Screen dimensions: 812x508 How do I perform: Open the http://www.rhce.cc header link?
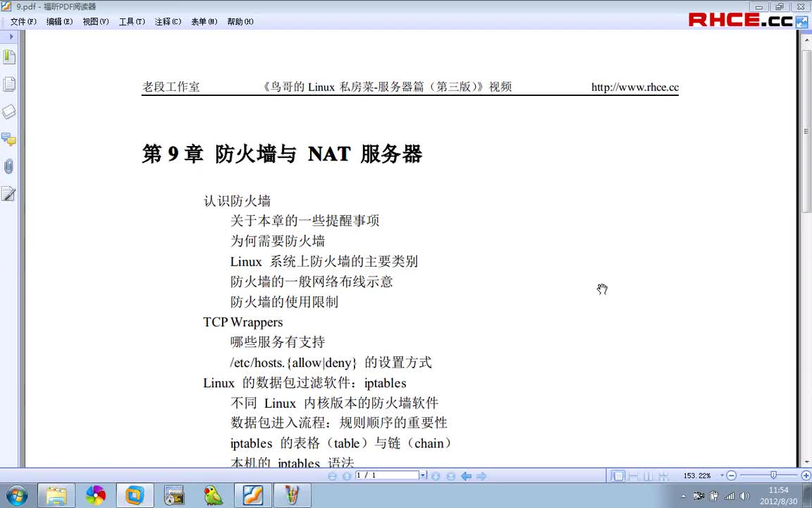point(635,87)
